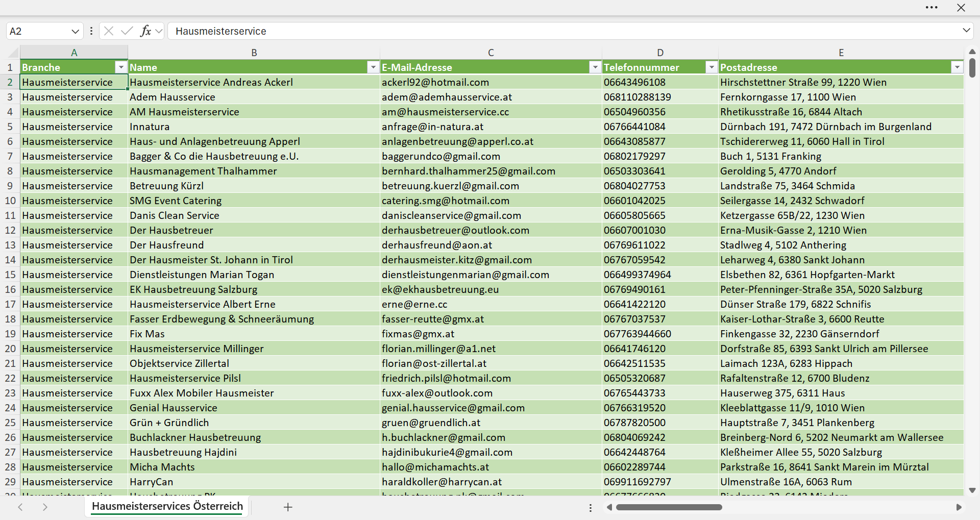Click the Insert Function fx icon
Image resolution: width=980 pixels, height=520 pixels.
tap(145, 31)
